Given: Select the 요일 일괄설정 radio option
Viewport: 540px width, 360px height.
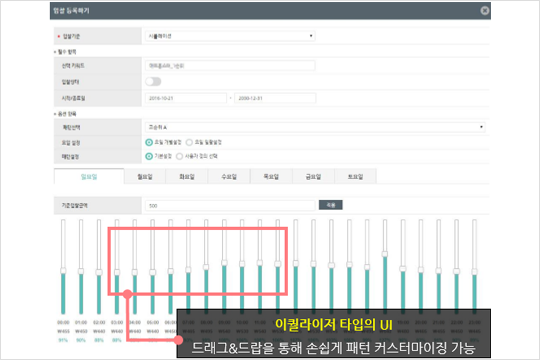Looking at the screenshot, I should point(189,142).
